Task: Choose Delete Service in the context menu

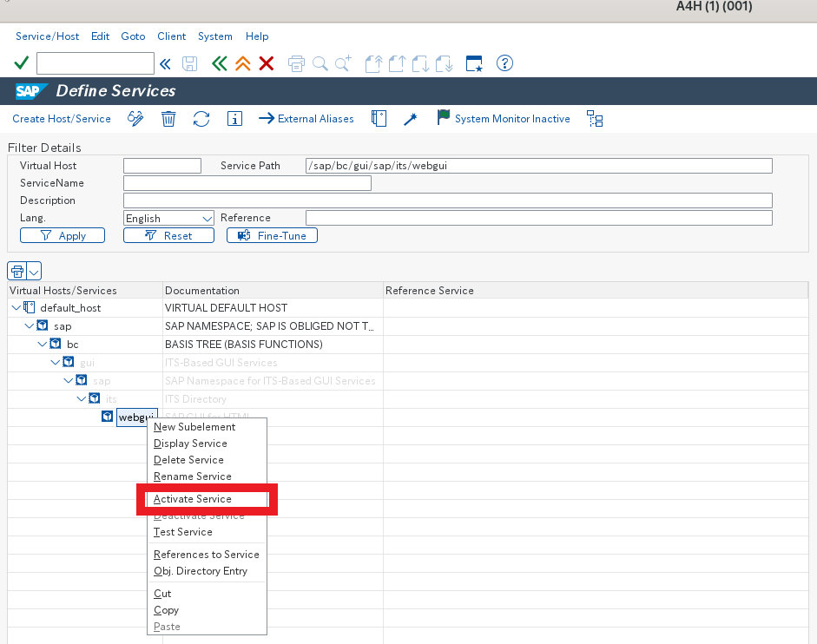Action: coord(207,460)
